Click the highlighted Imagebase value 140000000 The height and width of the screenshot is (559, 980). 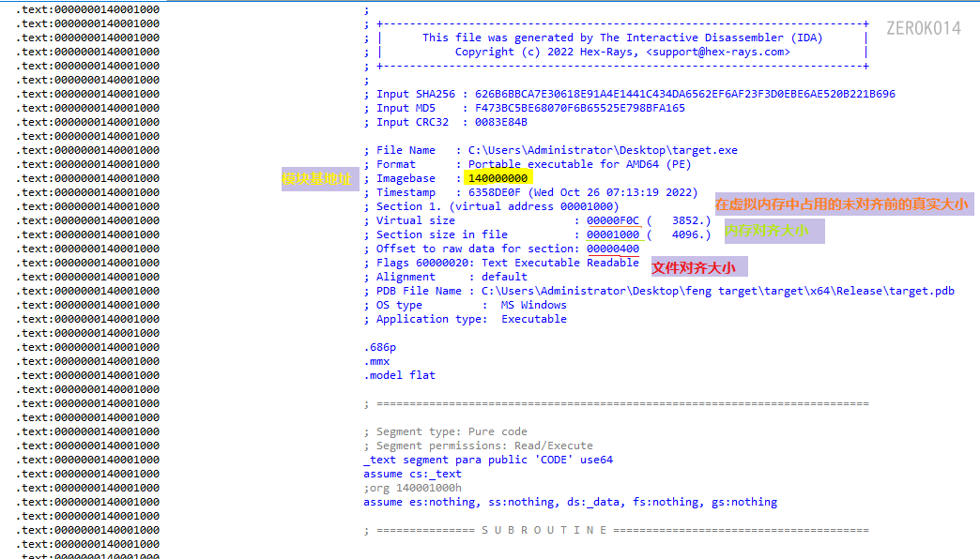point(498,177)
